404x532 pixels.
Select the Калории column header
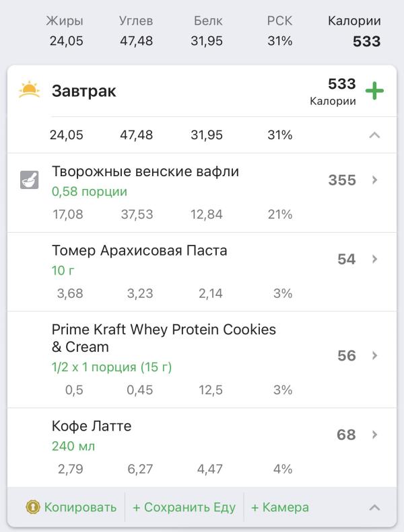tap(354, 21)
